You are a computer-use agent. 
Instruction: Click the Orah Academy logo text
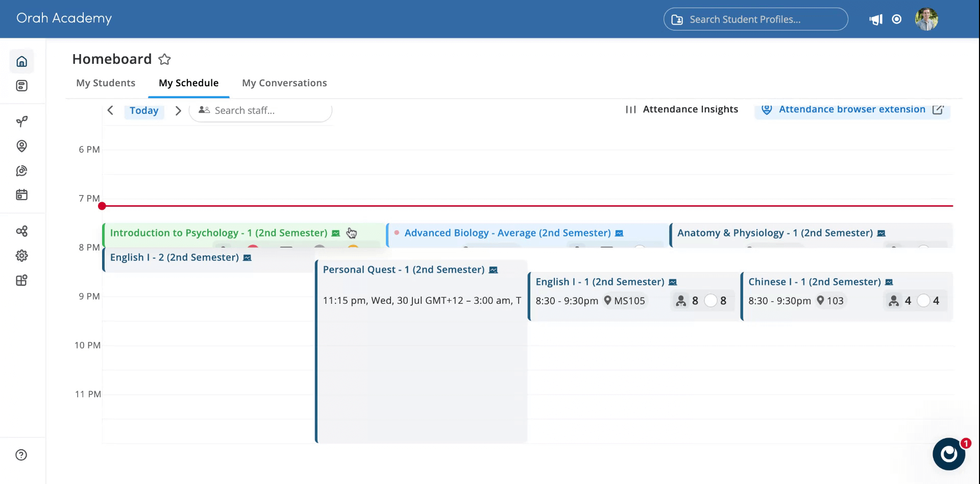coord(64,18)
